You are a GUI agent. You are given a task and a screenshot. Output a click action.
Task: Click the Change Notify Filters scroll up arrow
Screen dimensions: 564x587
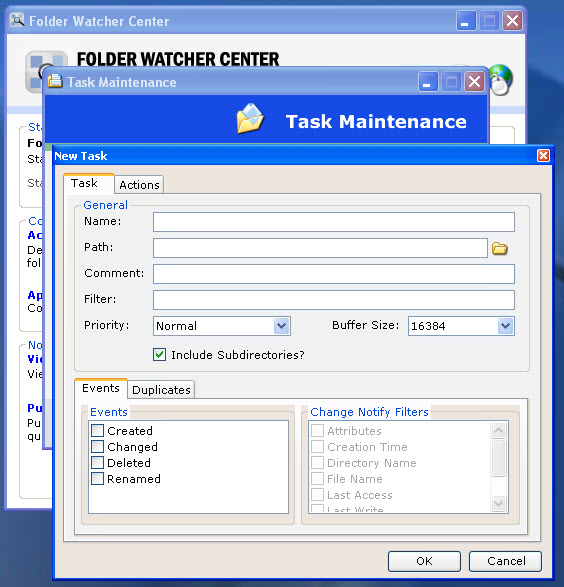click(499, 431)
